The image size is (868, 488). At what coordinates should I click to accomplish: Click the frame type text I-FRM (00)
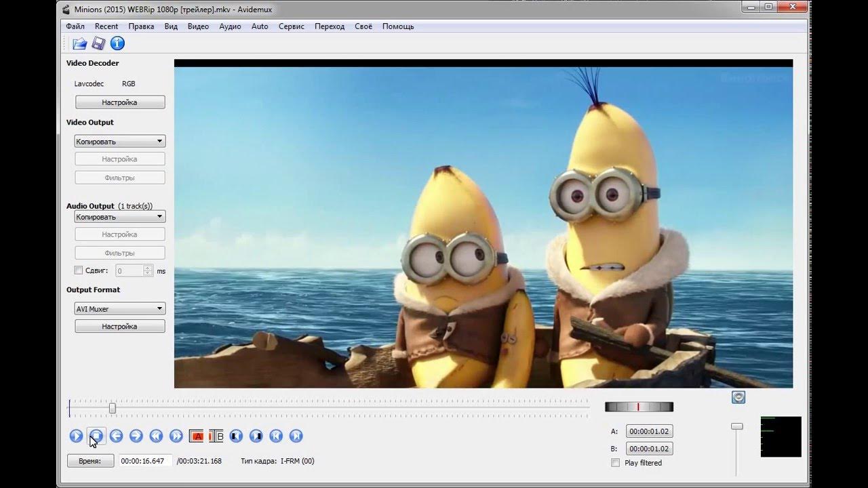(298, 461)
